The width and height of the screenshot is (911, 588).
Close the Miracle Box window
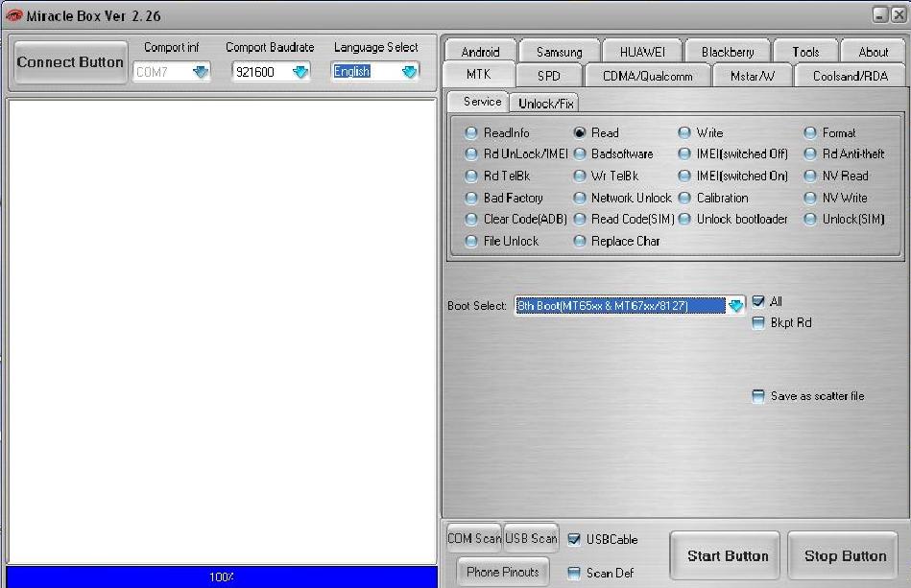899,15
